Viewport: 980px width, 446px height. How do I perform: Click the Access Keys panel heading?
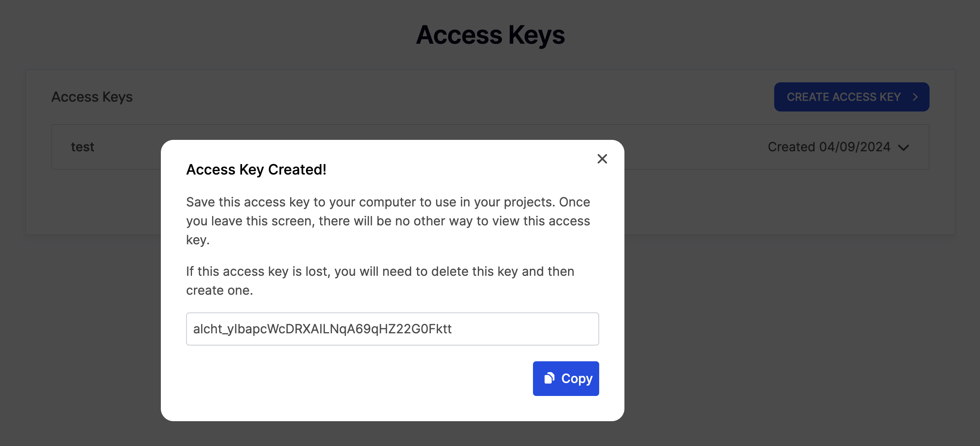click(92, 97)
